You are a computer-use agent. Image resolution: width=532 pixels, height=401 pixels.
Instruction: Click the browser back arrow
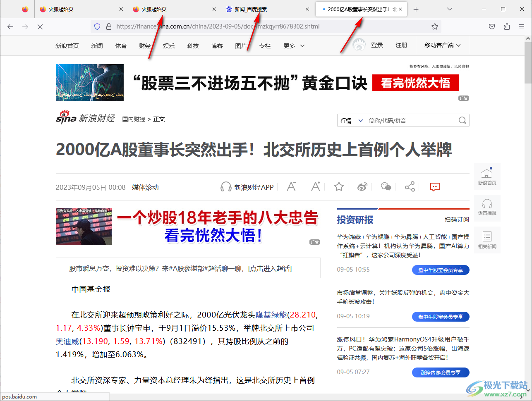coord(10,26)
